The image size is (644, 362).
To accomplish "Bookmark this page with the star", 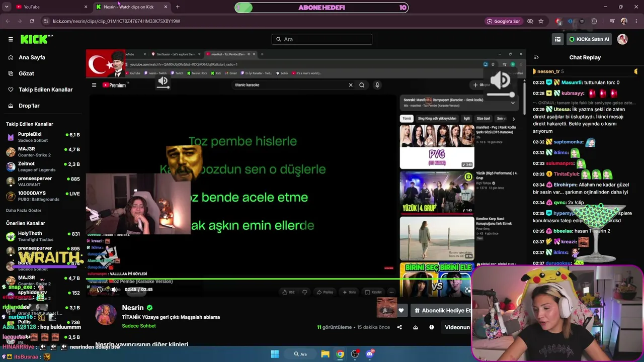I will coord(541,21).
